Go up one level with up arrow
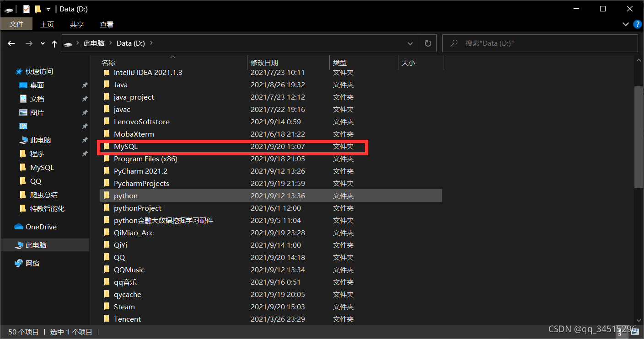This screenshot has width=644, height=339. 54,43
